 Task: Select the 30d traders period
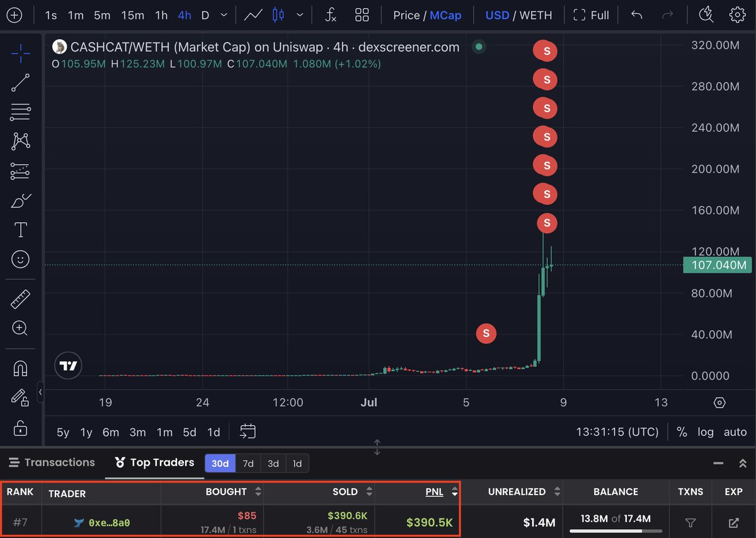pos(220,464)
